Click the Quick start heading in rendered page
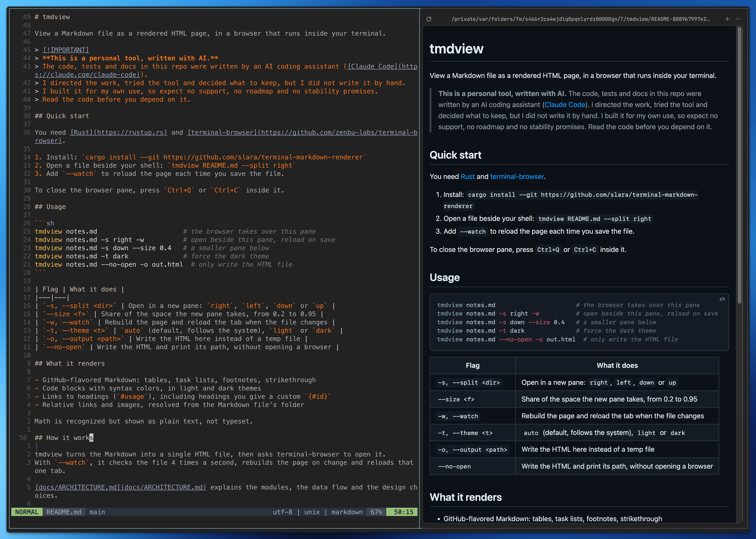The width and height of the screenshot is (756, 539). [x=455, y=155]
